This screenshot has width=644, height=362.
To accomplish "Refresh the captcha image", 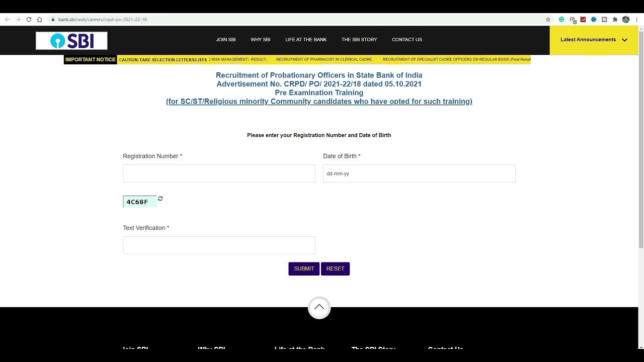I will 160,199.
